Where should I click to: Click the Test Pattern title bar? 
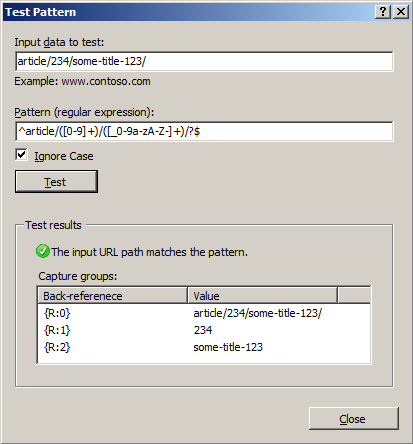pos(187,12)
